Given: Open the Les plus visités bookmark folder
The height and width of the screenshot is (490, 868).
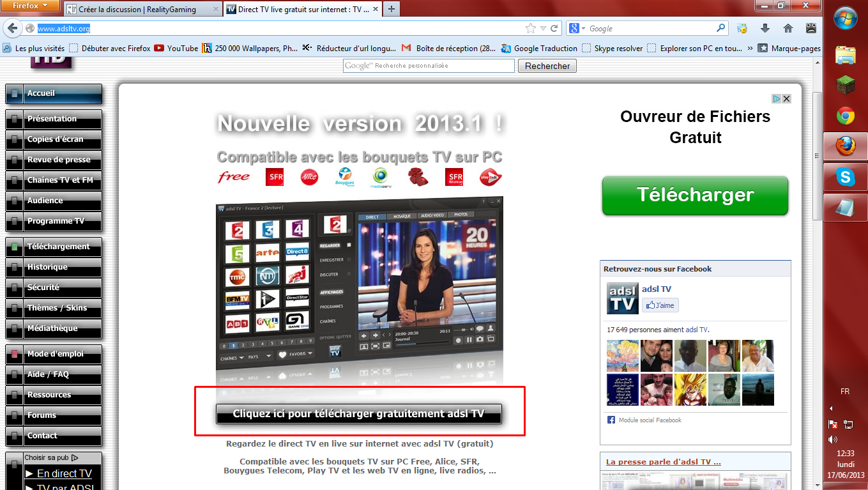Looking at the screenshot, I should coord(34,48).
